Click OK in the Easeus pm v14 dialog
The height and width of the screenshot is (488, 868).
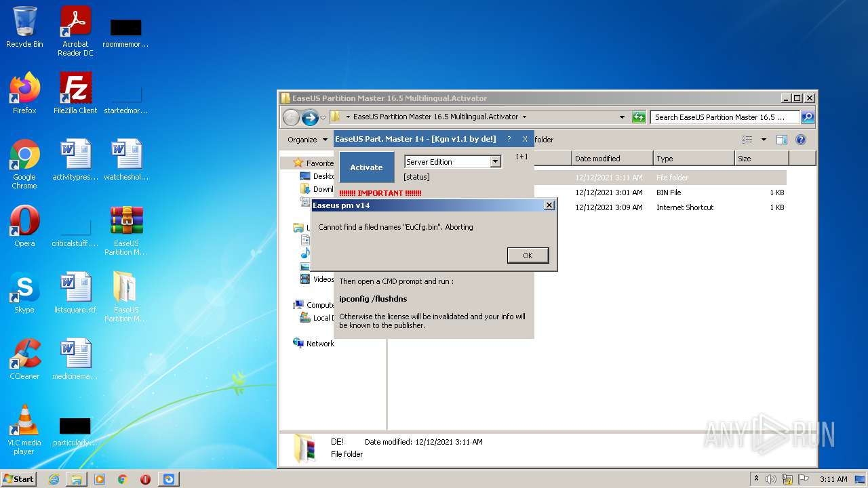528,256
